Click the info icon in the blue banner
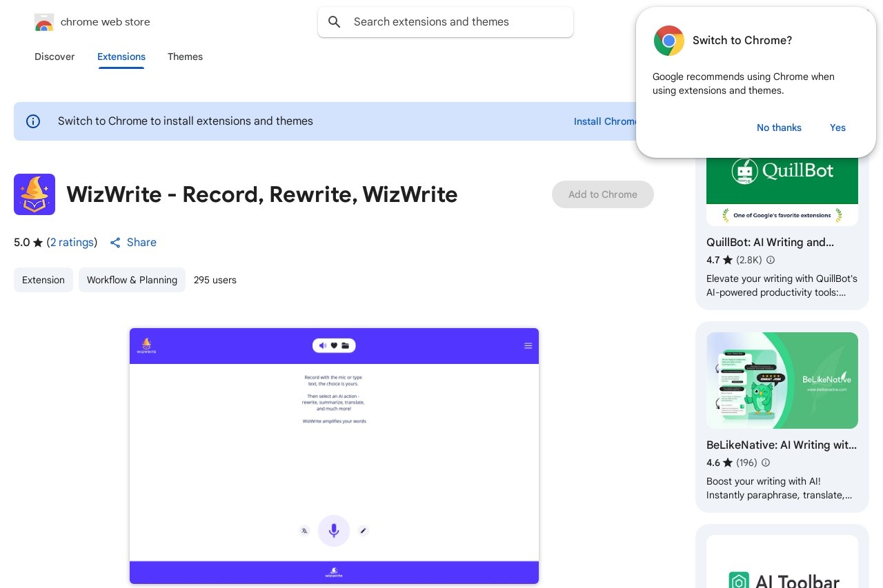 click(x=33, y=121)
